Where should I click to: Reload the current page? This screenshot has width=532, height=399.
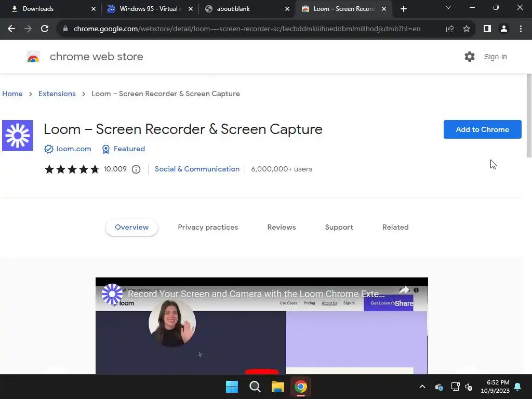pos(45,29)
